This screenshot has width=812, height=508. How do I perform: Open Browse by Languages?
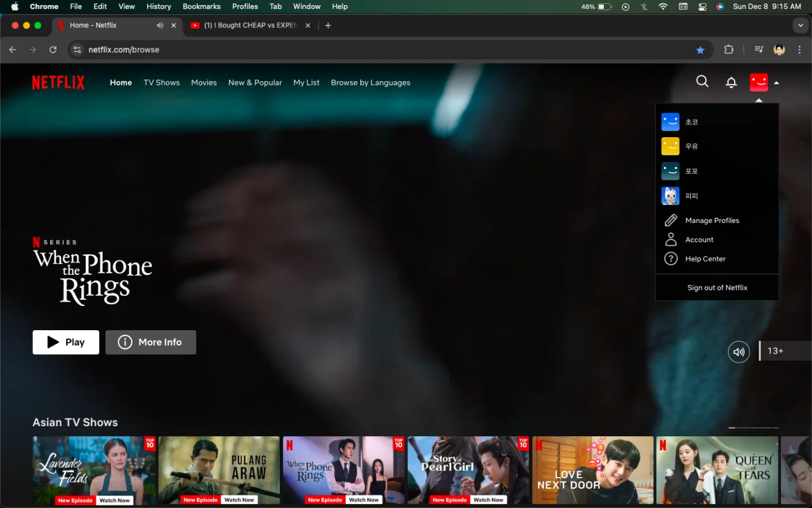coord(370,83)
